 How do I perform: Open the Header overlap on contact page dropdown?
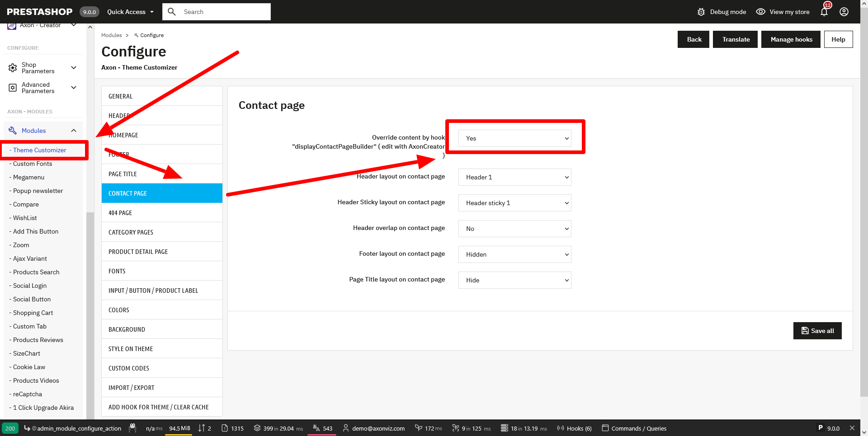[x=515, y=229]
